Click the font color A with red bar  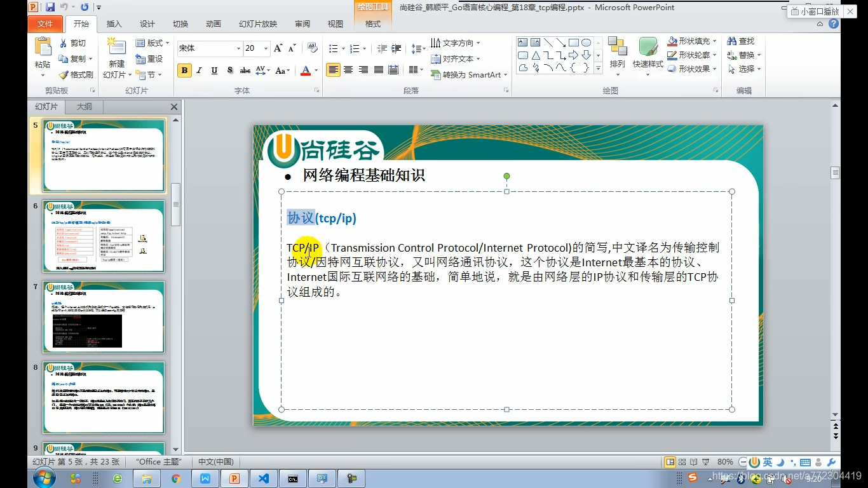(x=306, y=71)
